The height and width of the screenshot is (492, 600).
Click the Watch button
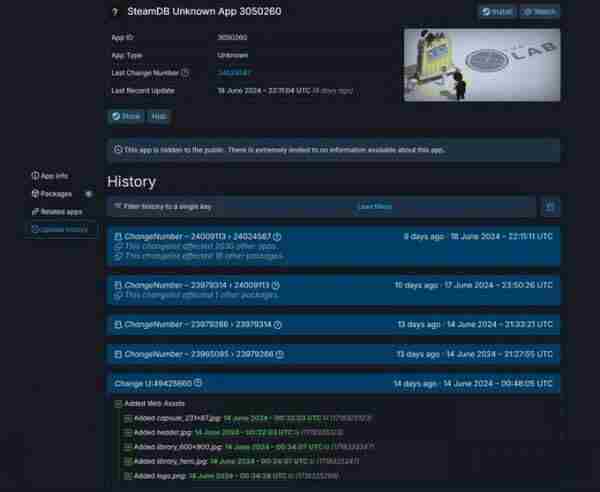541,12
